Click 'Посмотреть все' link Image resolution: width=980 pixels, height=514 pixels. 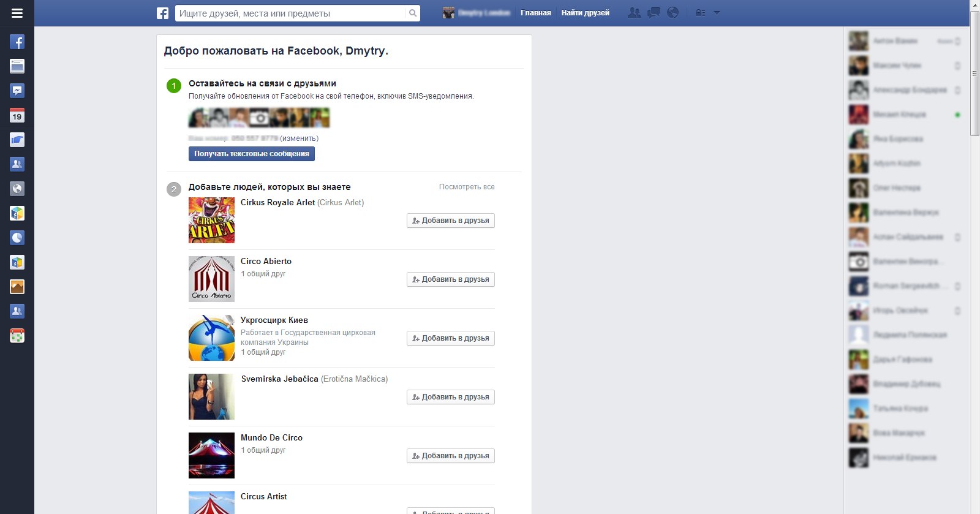coord(467,187)
